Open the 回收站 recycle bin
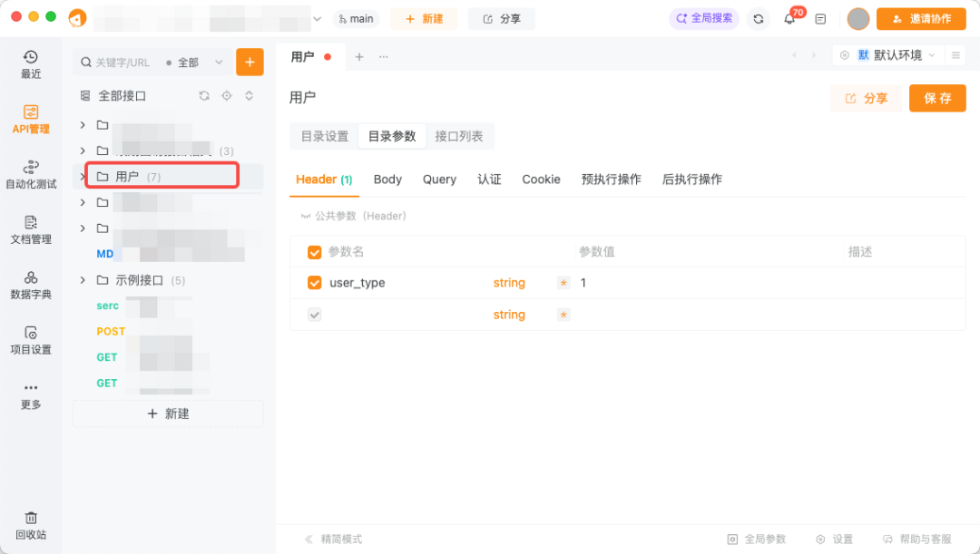Image resolution: width=980 pixels, height=554 pixels. [31, 525]
